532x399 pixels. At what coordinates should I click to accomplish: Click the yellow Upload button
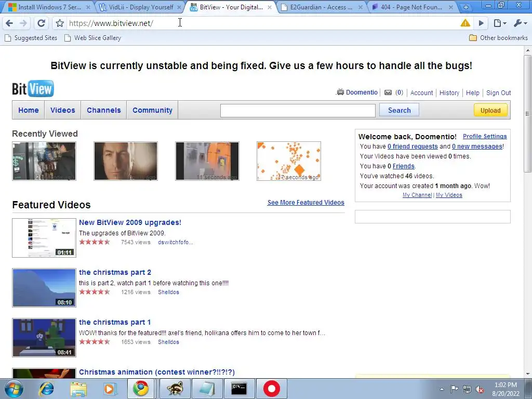tap(490, 110)
